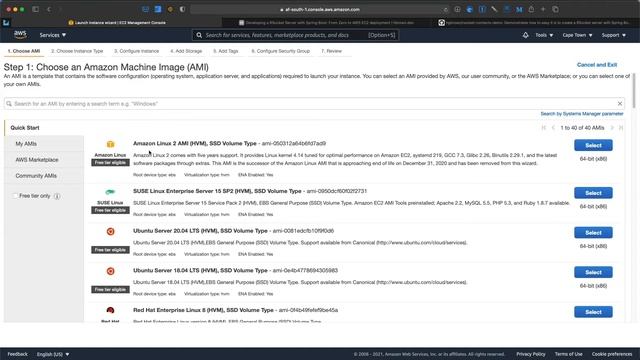Click Search by Systems Manager parameter link

pyautogui.click(x=582, y=114)
